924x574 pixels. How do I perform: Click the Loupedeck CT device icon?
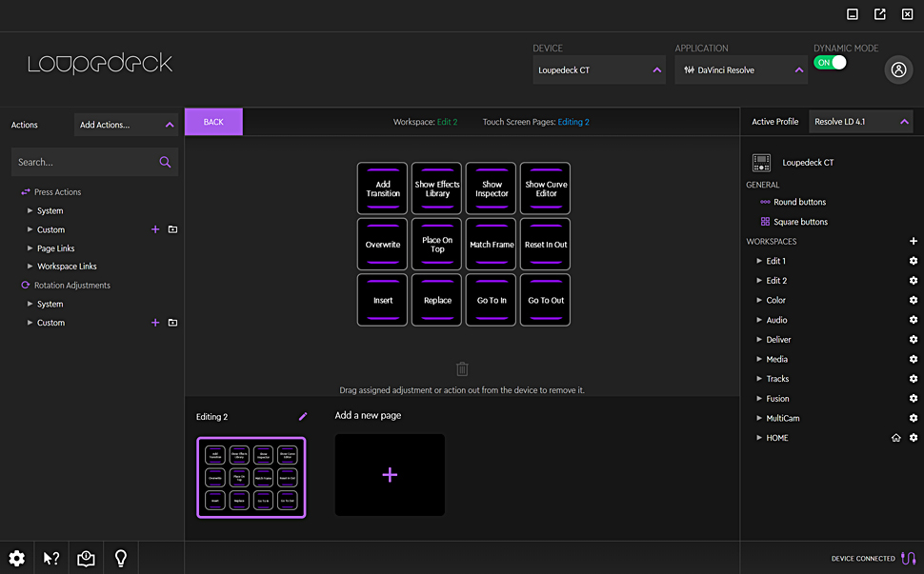point(761,163)
